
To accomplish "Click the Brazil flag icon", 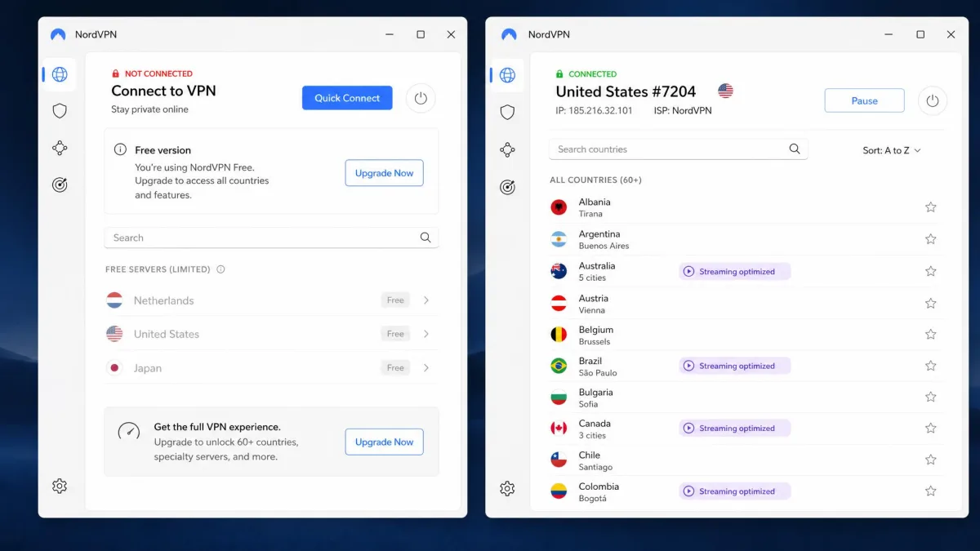I will 559,366.
